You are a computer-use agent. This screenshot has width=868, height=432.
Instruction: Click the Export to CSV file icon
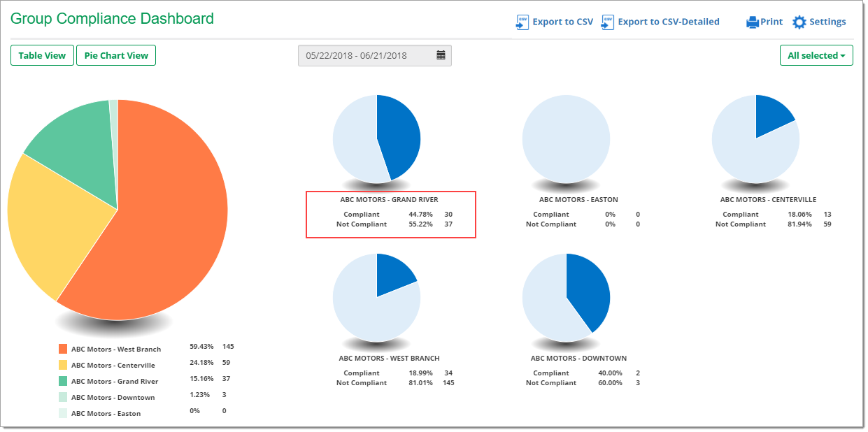click(522, 22)
